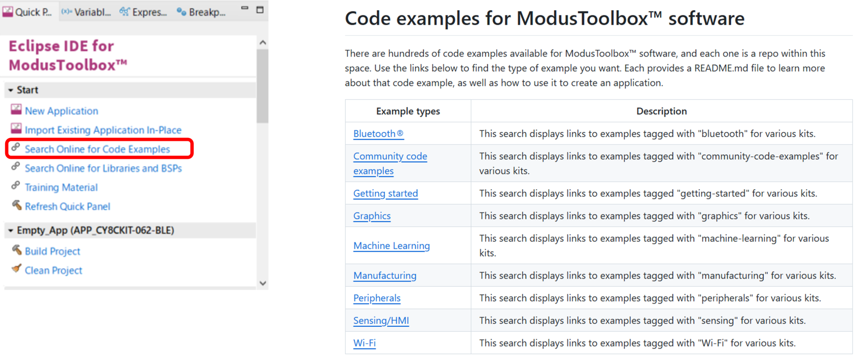The image size is (868, 361).
Task: Click the Wi-Fi row description text
Action: (637, 343)
